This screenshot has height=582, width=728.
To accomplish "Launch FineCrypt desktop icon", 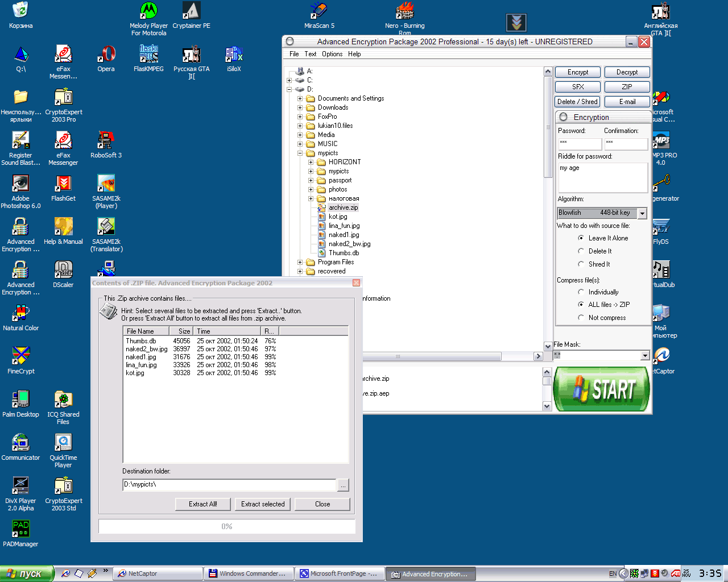I will point(20,361).
